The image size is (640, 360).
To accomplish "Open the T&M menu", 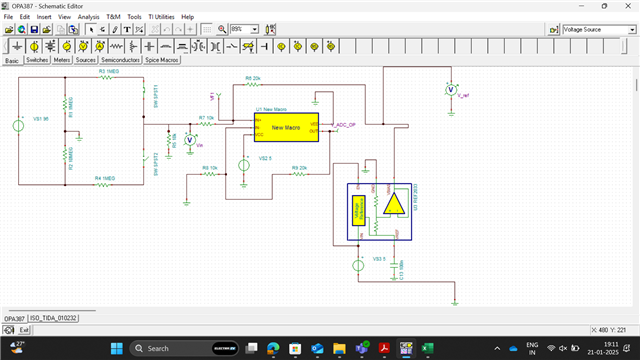I will 113,17.
